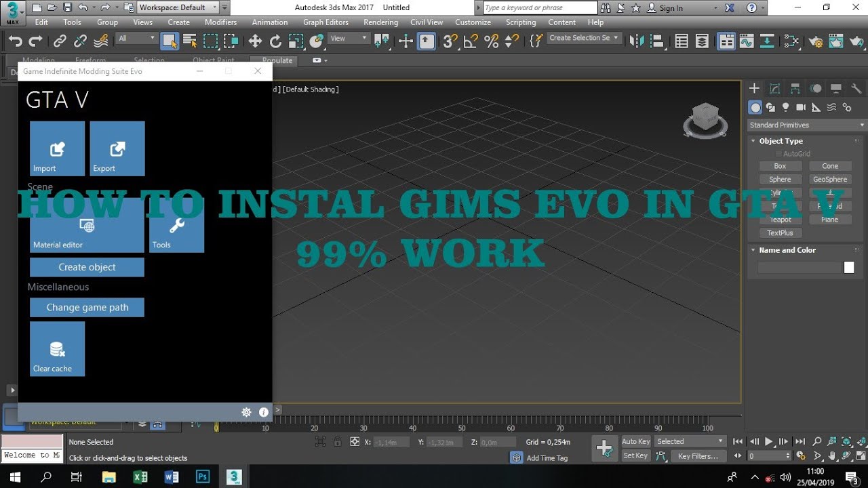Image resolution: width=868 pixels, height=488 pixels.
Task: Click Bind to Space Warp icon
Action: [x=101, y=41]
